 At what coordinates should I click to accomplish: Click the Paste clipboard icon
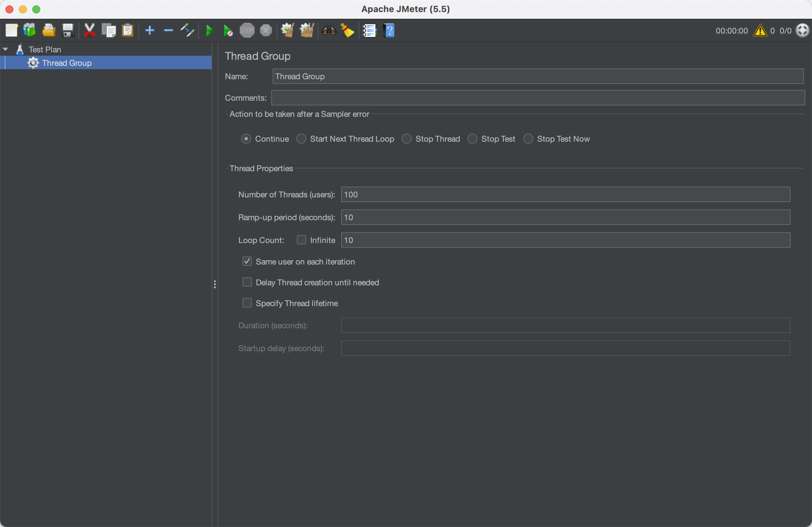[x=128, y=30]
